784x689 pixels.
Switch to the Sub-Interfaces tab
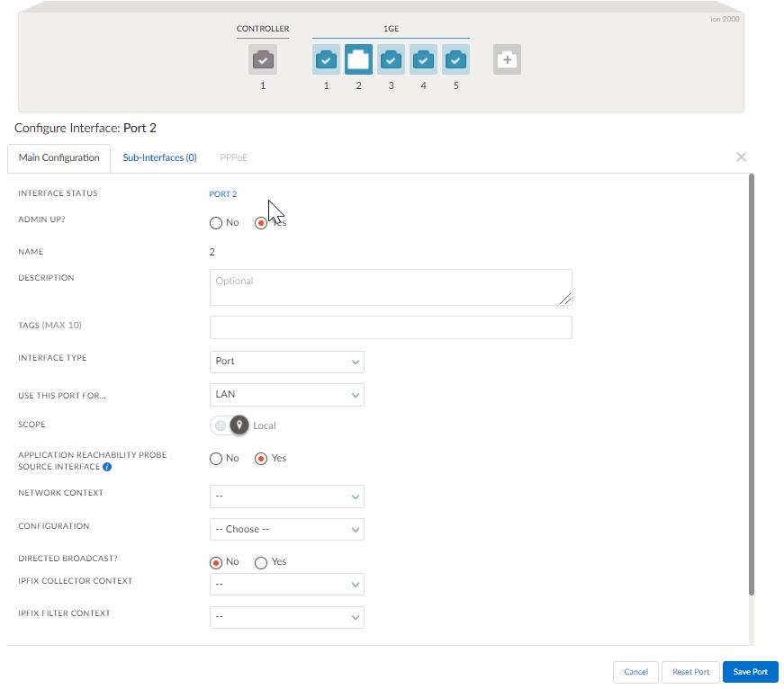(x=159, y=157)
